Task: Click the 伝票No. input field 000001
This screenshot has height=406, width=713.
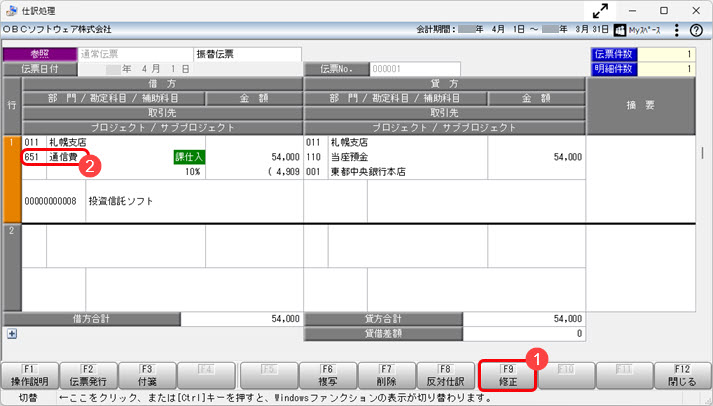Action: click(415, 69)
